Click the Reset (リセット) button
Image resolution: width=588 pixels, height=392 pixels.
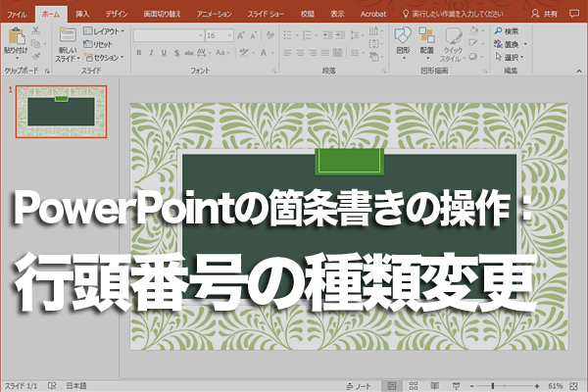(x=97, y=44)
